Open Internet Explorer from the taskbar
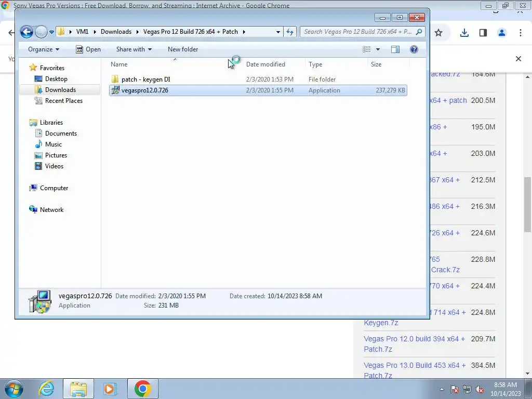 coord(46,389)
